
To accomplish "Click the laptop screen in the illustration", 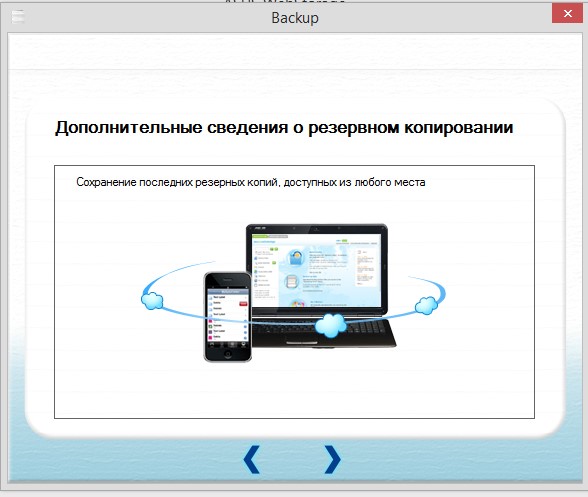I will pos(317,269).
